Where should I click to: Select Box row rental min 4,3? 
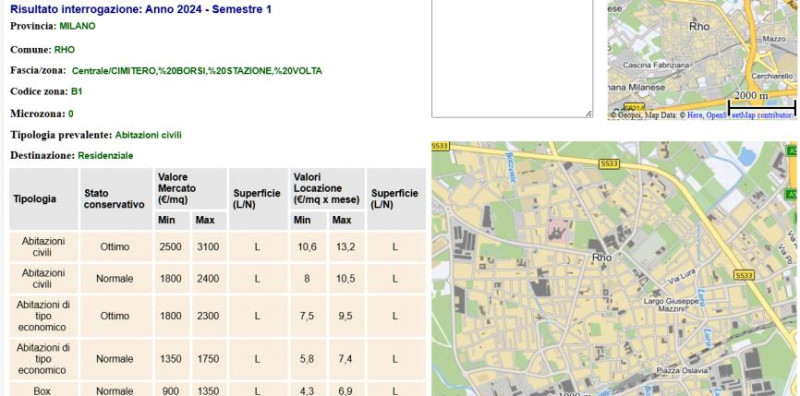point(307,389)
